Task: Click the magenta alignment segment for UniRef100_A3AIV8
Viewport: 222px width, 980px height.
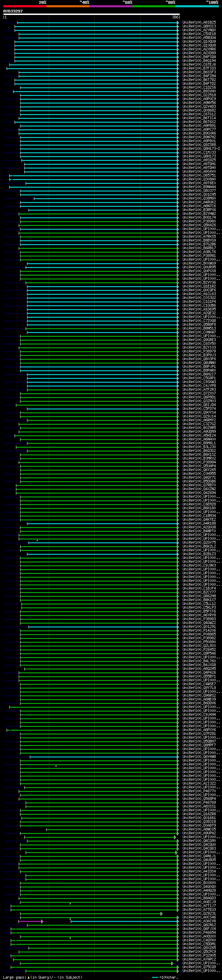Action: coord(31,921)
